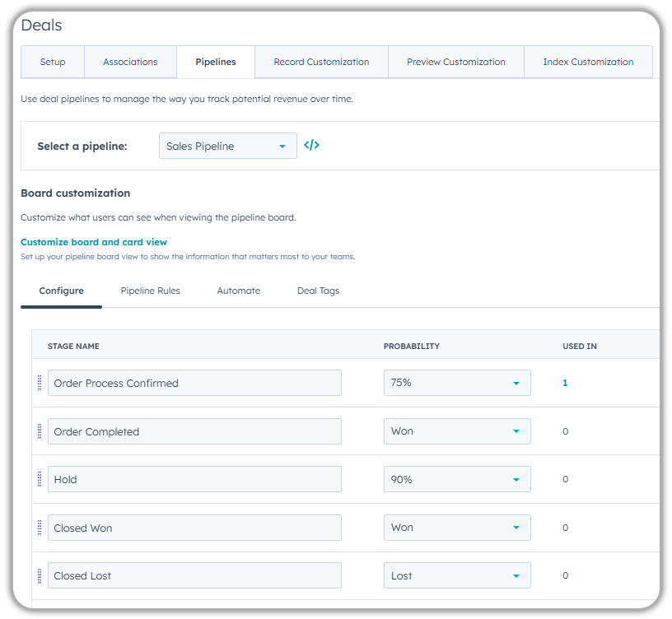Open probability dropdown for Order Completed

click(457, 431)
